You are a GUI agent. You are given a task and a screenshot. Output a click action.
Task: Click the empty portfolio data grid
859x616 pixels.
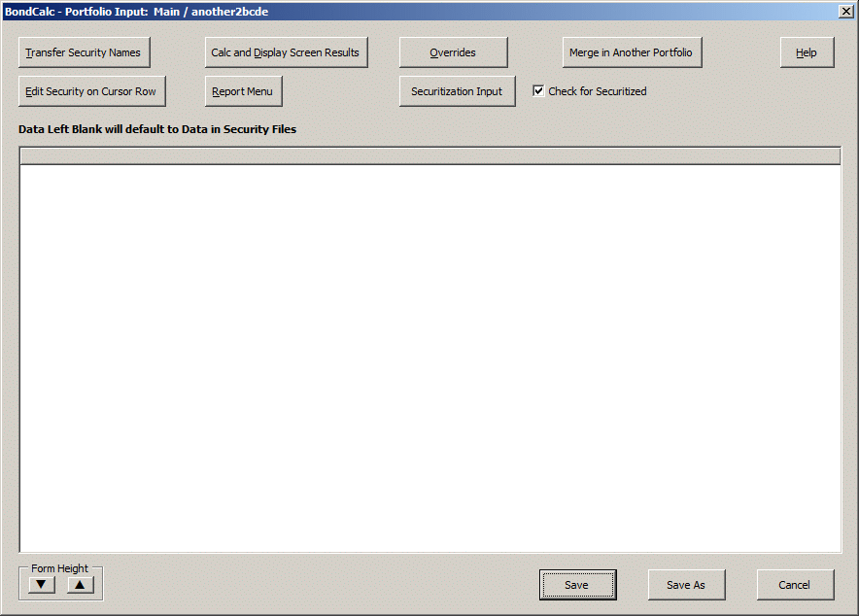pos(429,359)
